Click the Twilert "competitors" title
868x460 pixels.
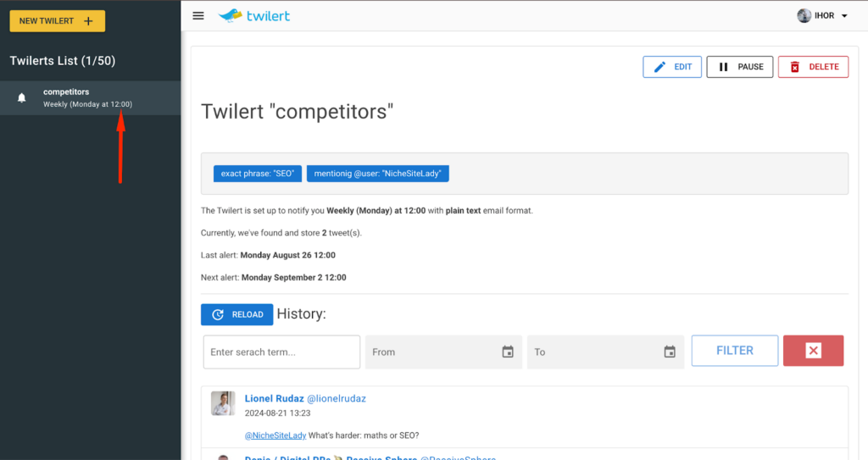point(298,111)
